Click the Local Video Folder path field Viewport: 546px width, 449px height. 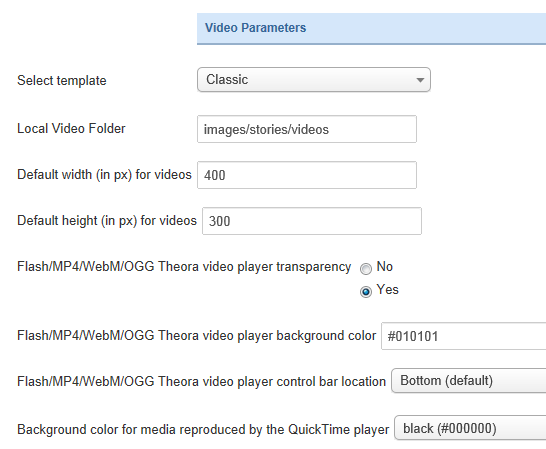pyautogui.click(x=307, y=129)
